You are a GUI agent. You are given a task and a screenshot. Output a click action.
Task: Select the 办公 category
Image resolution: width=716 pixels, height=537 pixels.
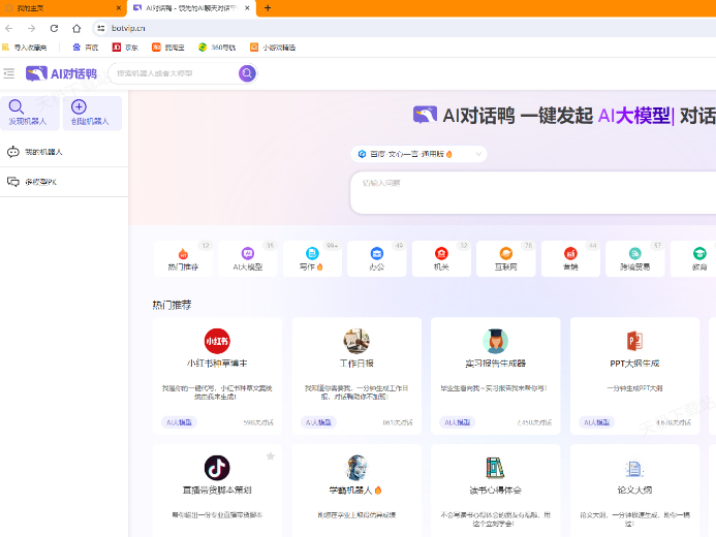[x=377, y=259]
